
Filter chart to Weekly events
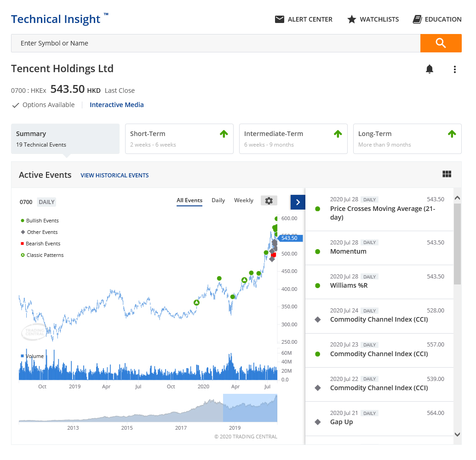point(243,200)
